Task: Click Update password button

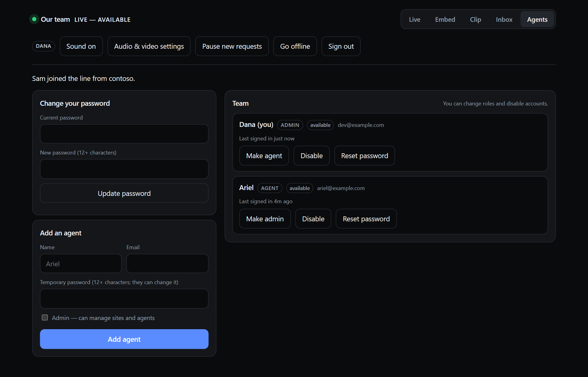Action: (124, 193)
